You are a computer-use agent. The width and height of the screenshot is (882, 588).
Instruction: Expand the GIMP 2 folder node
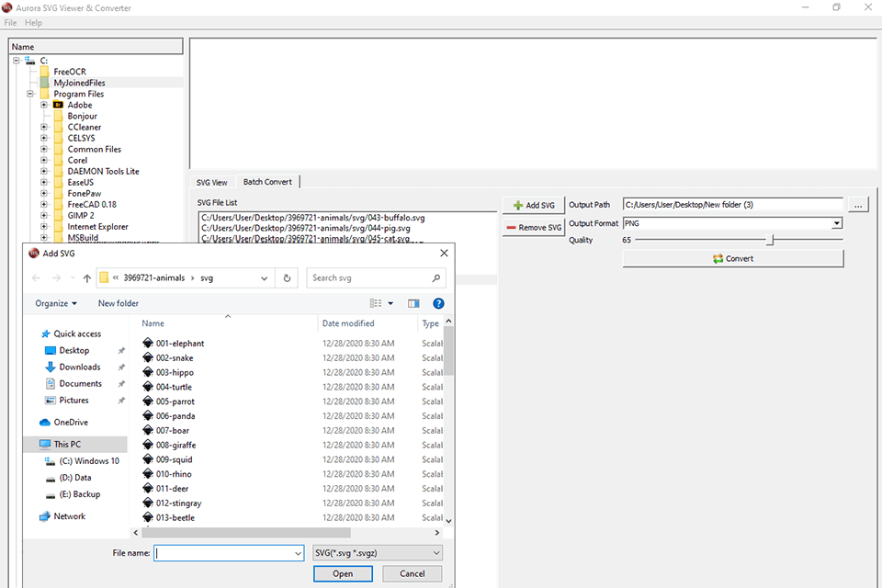click(x=44, y=216)
